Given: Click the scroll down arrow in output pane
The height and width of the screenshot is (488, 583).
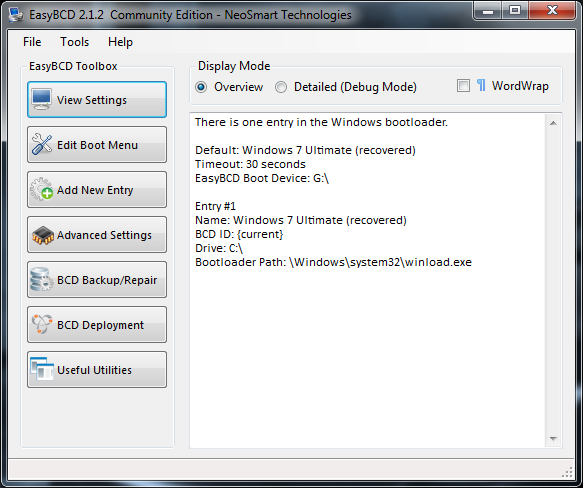Looking at the screenshot, I should pyautogui.click(x=553, y=439).
